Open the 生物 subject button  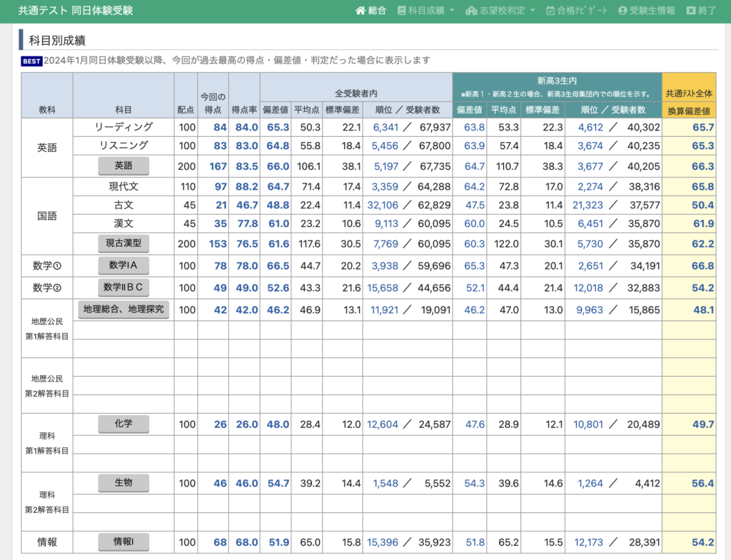point(123,483)
